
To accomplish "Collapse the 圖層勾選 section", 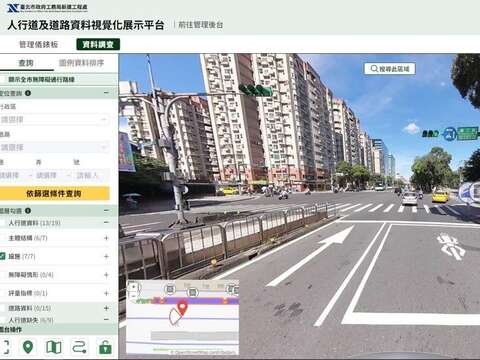I will pyautogui.click(x=106, y=210).
